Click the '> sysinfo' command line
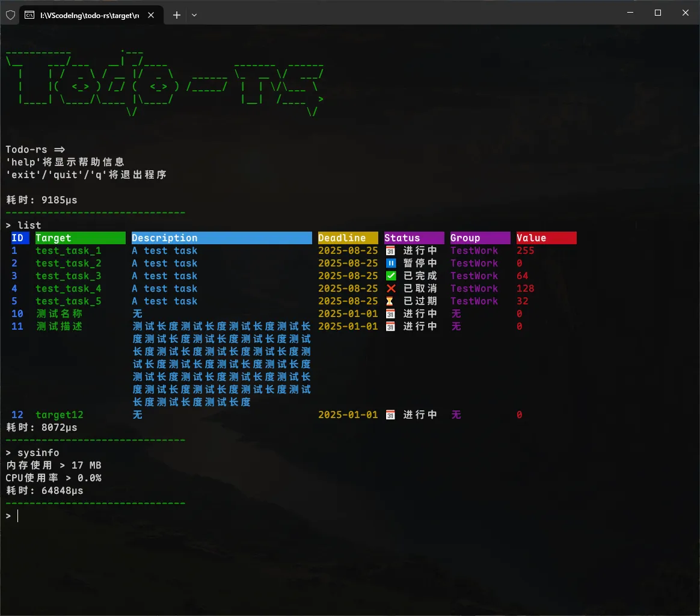700x616 pixels. pyautogui.click(x=32, y=453)
